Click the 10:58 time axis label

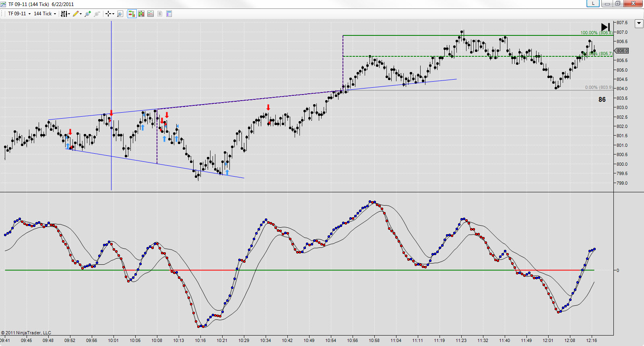pyautogui.click(x=374, y=340)
